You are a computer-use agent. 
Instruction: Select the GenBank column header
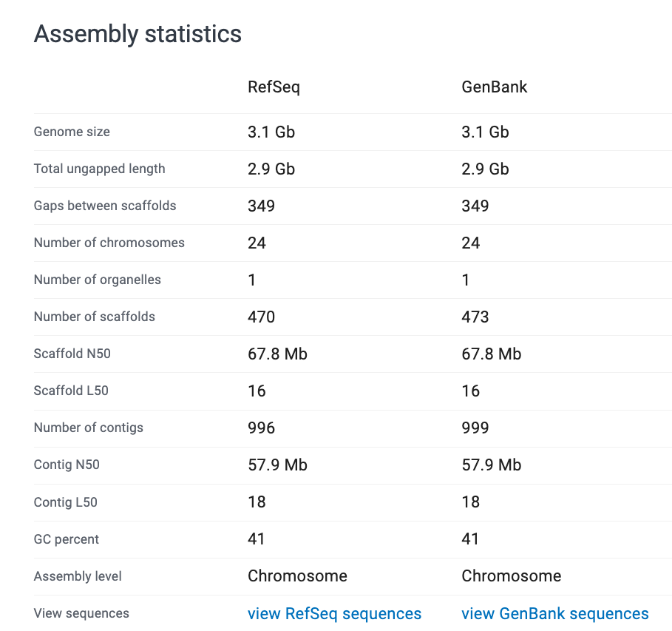click(x=495, y=87)
